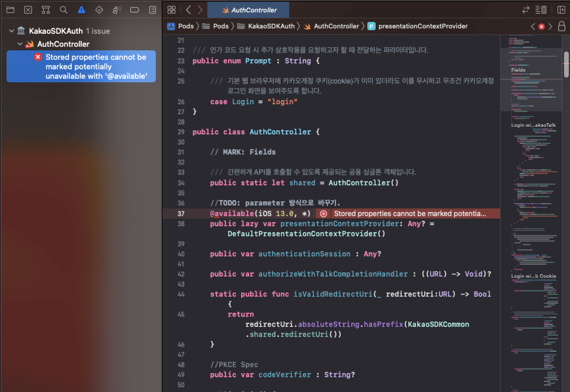Screen dimensions: 570x392
Task: Click '// MARK: Fields' comment
Action: 243,152
